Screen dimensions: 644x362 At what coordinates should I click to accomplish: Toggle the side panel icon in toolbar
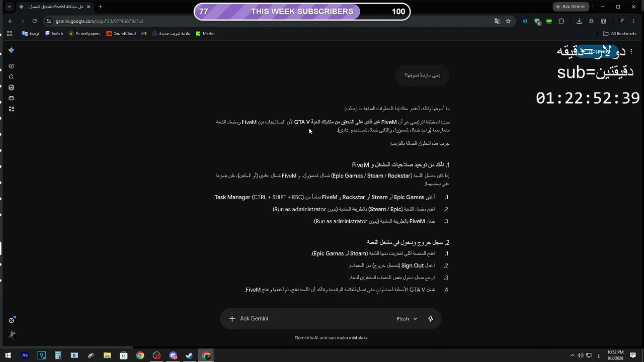tap(603, 21)
